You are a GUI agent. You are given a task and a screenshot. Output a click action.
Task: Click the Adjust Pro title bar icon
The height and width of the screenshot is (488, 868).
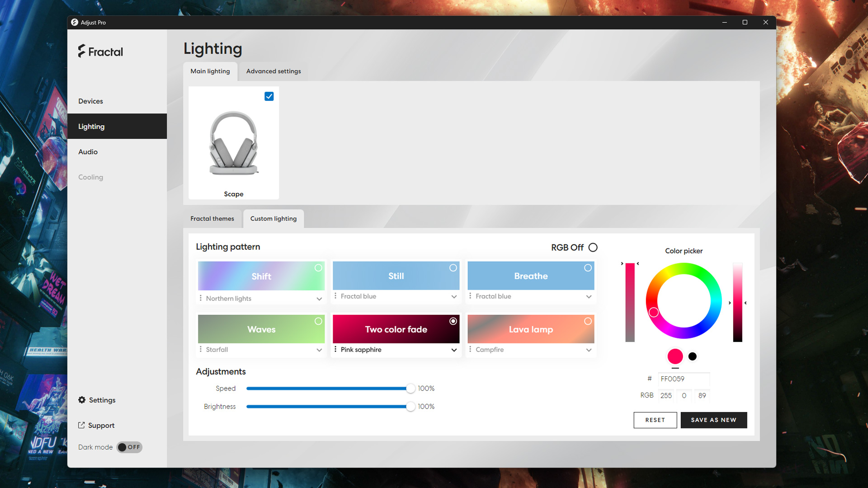tap(75, 22)
